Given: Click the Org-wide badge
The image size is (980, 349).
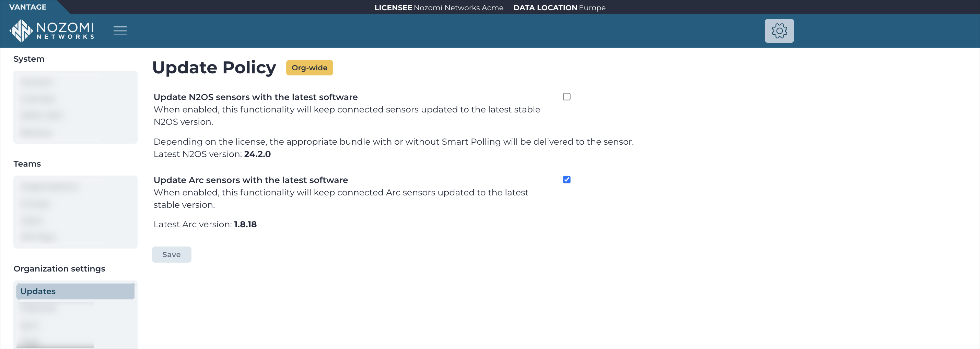Looking at the screenshot, I should click(309, 68).
